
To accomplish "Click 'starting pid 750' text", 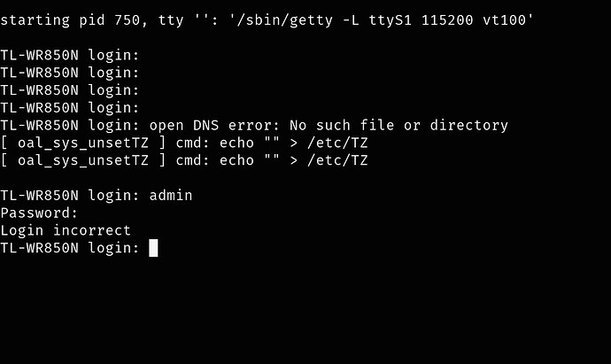I will pyautogui.click(x=70, y=19).
